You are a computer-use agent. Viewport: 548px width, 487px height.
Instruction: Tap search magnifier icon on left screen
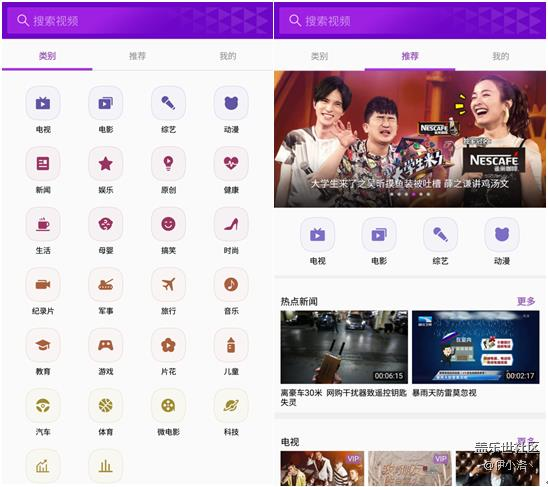23,21
